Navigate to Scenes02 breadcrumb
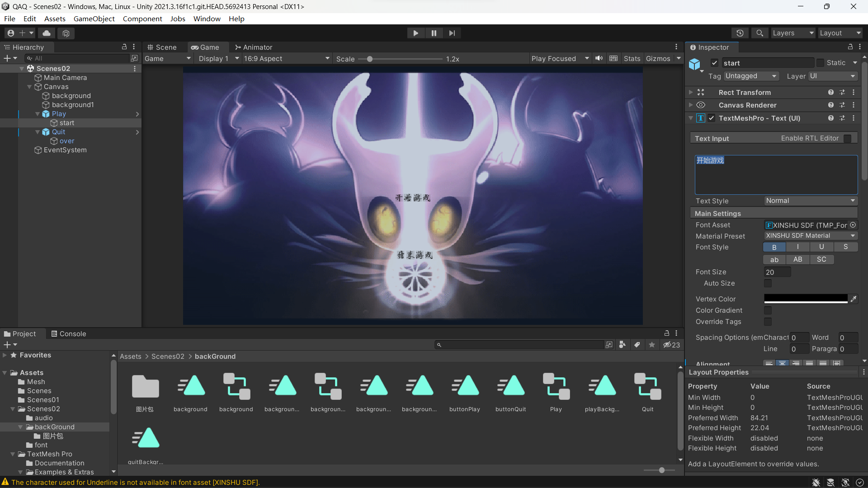 pos(168,357)
